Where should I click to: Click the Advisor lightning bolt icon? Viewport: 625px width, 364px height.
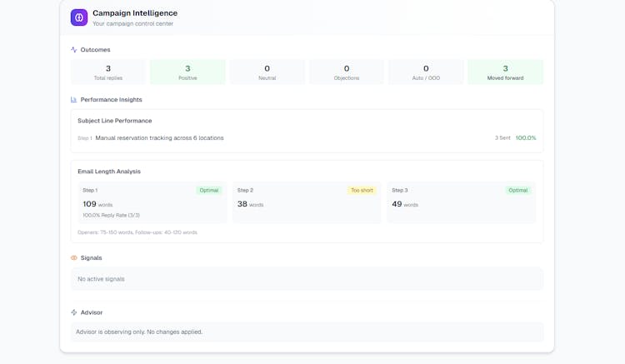click(x=74, y=312)
